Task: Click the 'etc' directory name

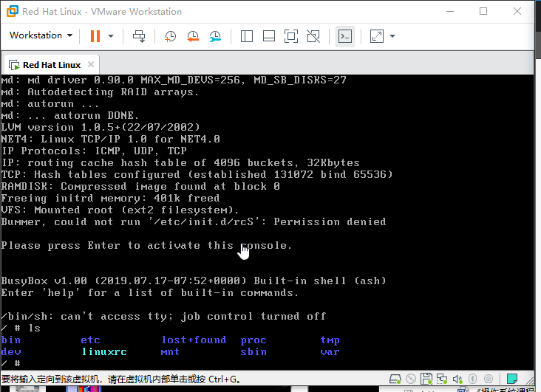Action: pyautogui.click(x=90, y=340)
